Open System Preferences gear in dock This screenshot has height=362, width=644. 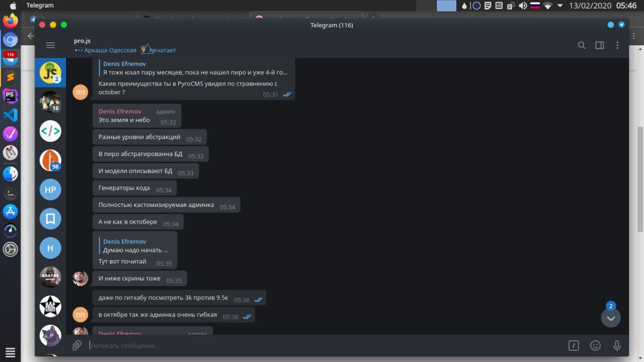point(10,249)
